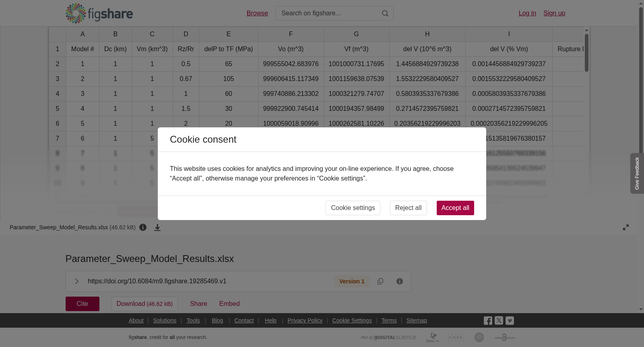This screenshot has width=644, height=347.
Task: Open figshare X (Twitter) icon
Action: coord(499,320)
